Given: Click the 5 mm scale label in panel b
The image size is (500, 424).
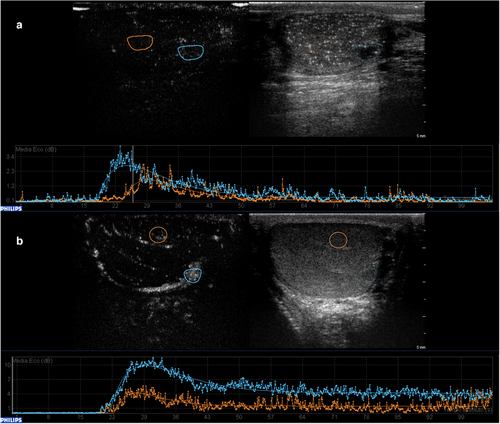Looking at the screenshot, I should (421, 347).
